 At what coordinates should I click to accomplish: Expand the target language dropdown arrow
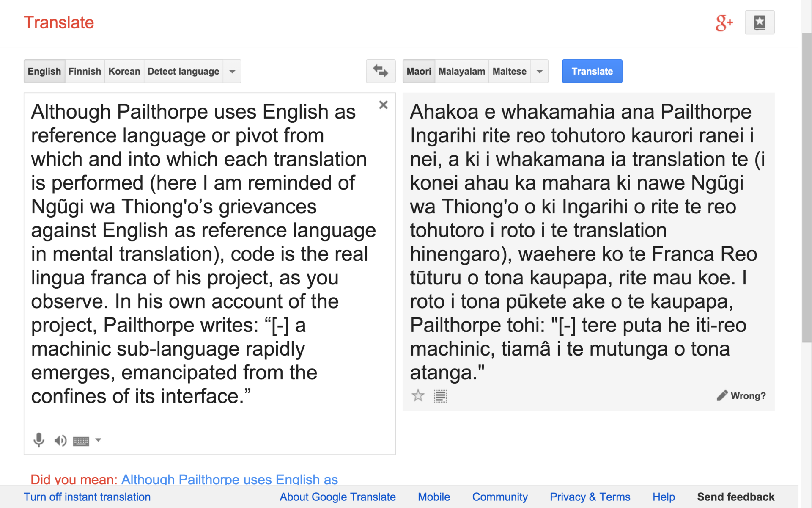pyautogui.click(x=540, y=71)
